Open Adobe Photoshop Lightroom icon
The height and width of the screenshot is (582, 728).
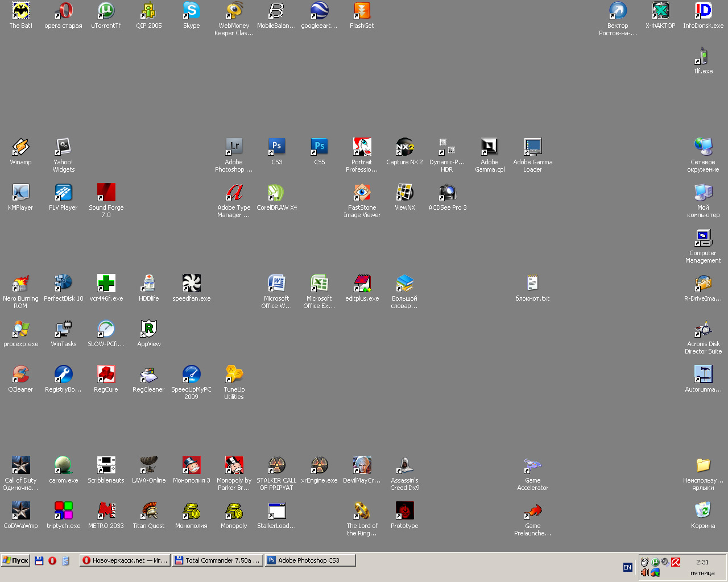pyautogui.click(x=234, y=147)
